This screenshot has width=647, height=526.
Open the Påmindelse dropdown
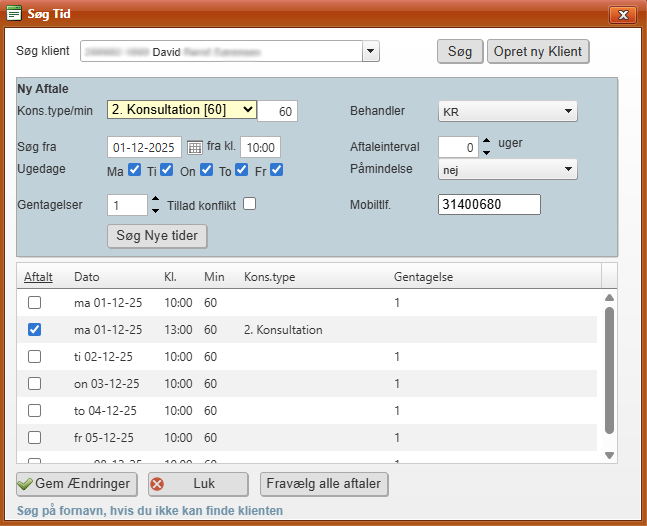coord(568,170)
